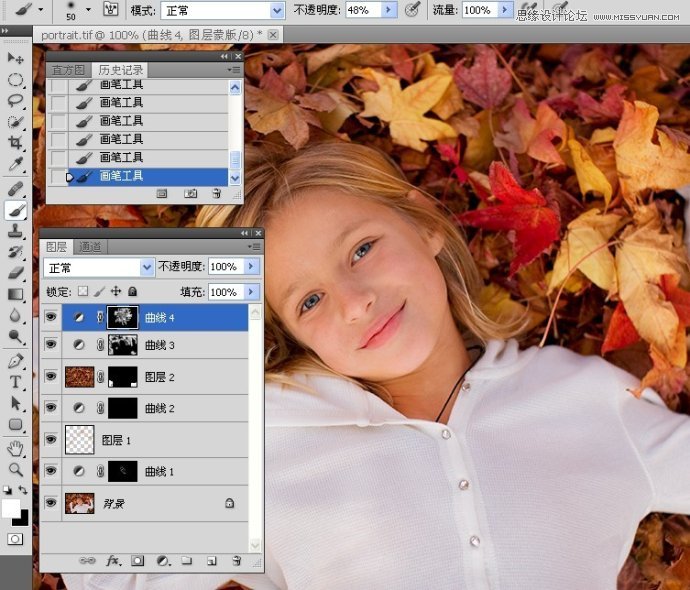Switch to the 通道 tab

pos(89,247)
